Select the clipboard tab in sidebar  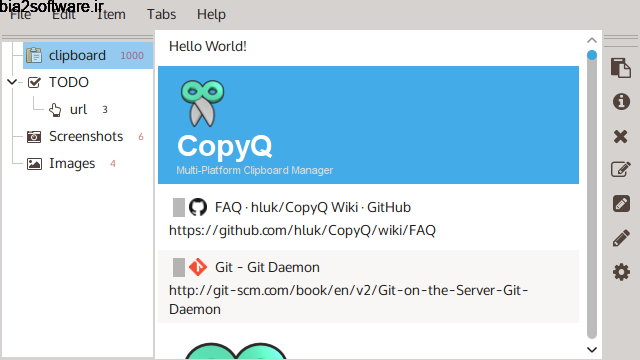click(88, 55)
